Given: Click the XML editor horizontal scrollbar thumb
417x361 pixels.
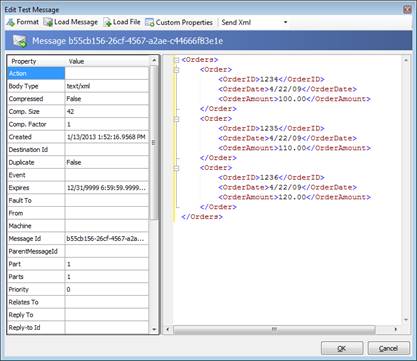Looking at the screenshot, I should pos(274,329).
